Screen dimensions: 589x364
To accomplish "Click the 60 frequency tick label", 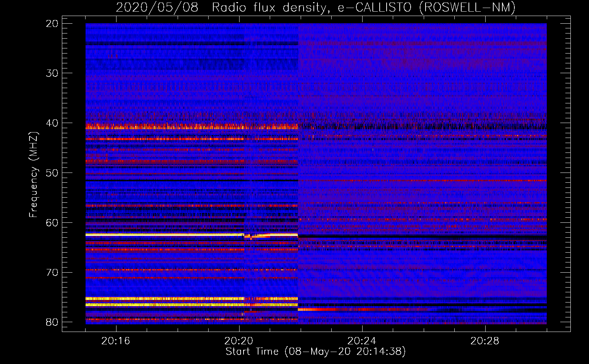I will pyautogui.click(x=52, y=223).
